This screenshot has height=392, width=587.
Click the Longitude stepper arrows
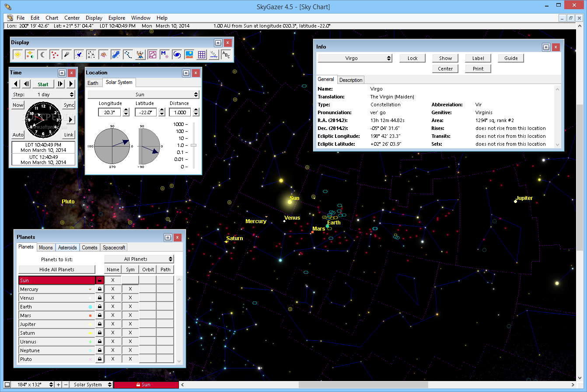coord(126,112)
